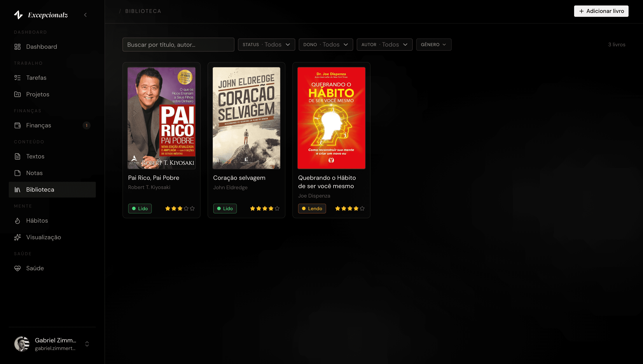Viewport: 643px width, 364px height.
Task: Click the Coração selvagem title
Action: (x=239, y=178)
